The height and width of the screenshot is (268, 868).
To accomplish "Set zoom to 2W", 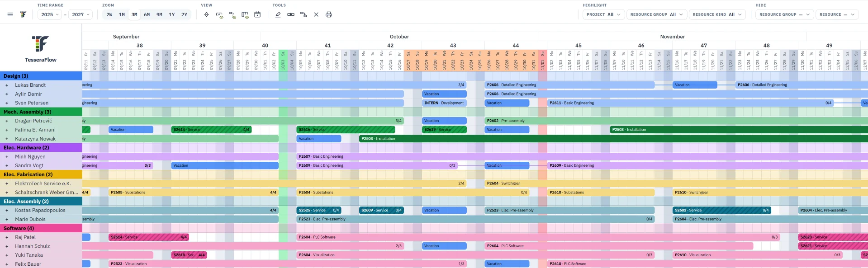I will coord(109,14).
